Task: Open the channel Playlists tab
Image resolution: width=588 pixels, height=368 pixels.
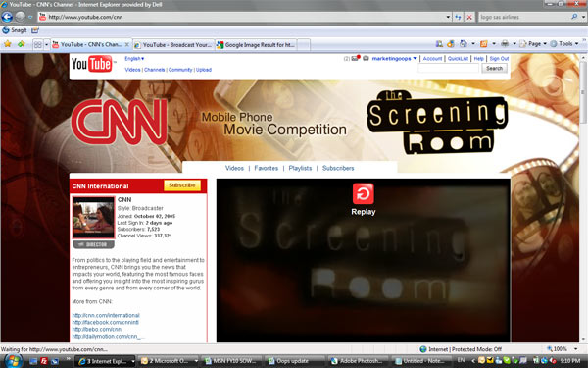Action: coord(300,168)
